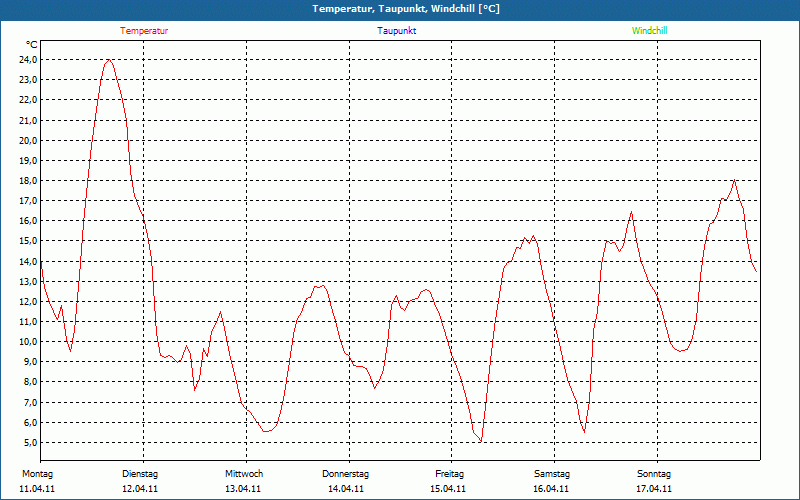Click the 16,0 axis value
800x500 pixels.
pos(28,220)
